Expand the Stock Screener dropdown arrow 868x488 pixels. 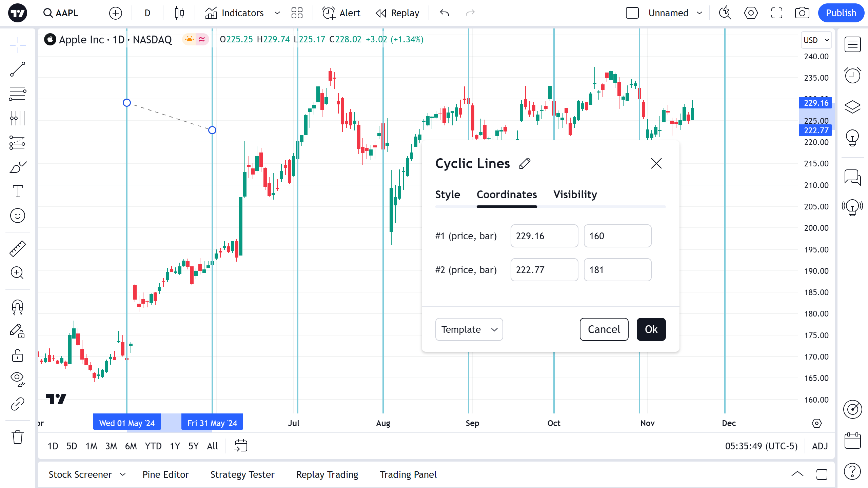(123, 474)
